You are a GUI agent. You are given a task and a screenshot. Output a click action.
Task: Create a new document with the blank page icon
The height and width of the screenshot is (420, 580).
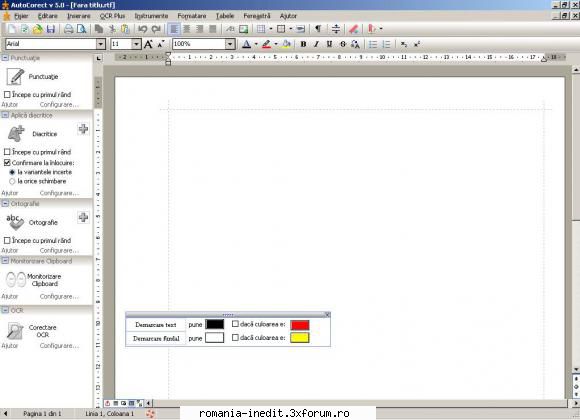pos(12,29)
